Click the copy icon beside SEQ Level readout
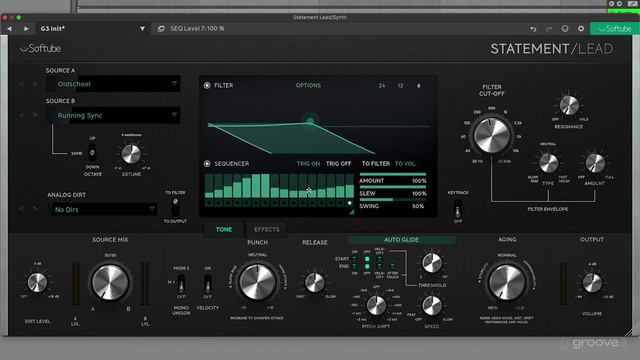The width and height of the screenshot is (640, 360). tap(161, 29)
